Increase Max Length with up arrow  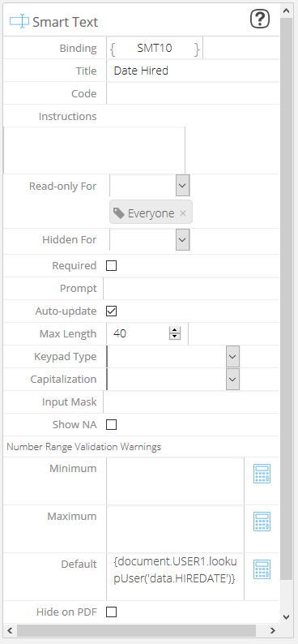click(175, 331)
